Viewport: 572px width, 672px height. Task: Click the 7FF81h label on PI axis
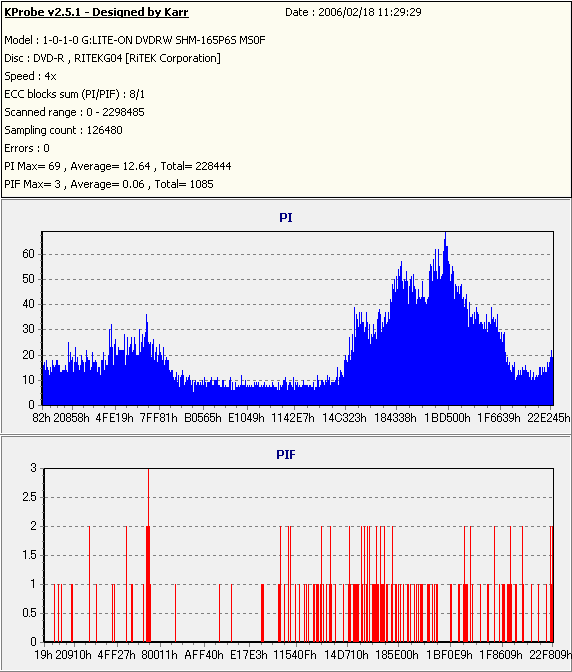pos(159,417)
